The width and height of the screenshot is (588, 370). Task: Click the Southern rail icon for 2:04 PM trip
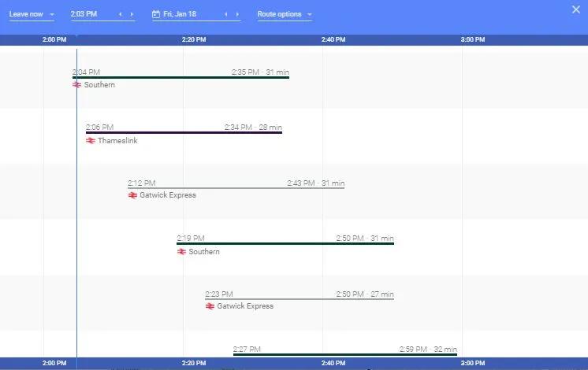pyautogui.click(x=77, y=85)
